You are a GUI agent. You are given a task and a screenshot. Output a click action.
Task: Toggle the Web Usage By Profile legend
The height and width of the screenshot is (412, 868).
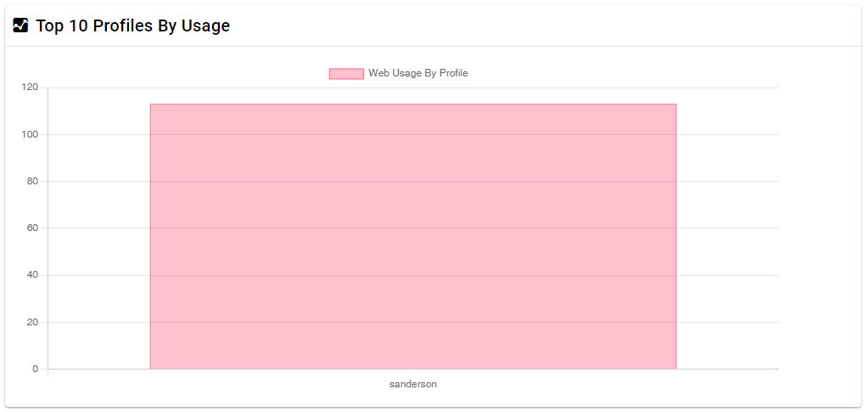[x=399, y=73]
